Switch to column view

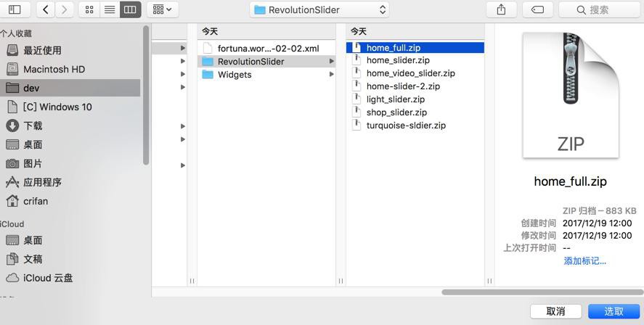(x=130, y=9)
